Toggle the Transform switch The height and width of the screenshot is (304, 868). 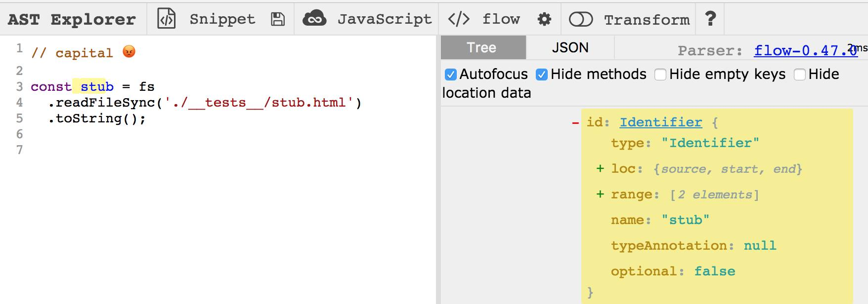(x=581, y=19)
